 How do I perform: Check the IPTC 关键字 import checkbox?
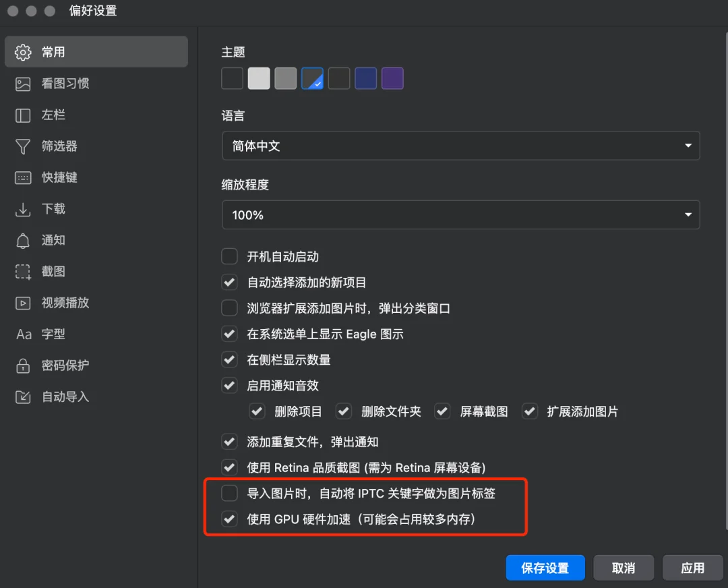pyautogui.click(x=230, y=494)
